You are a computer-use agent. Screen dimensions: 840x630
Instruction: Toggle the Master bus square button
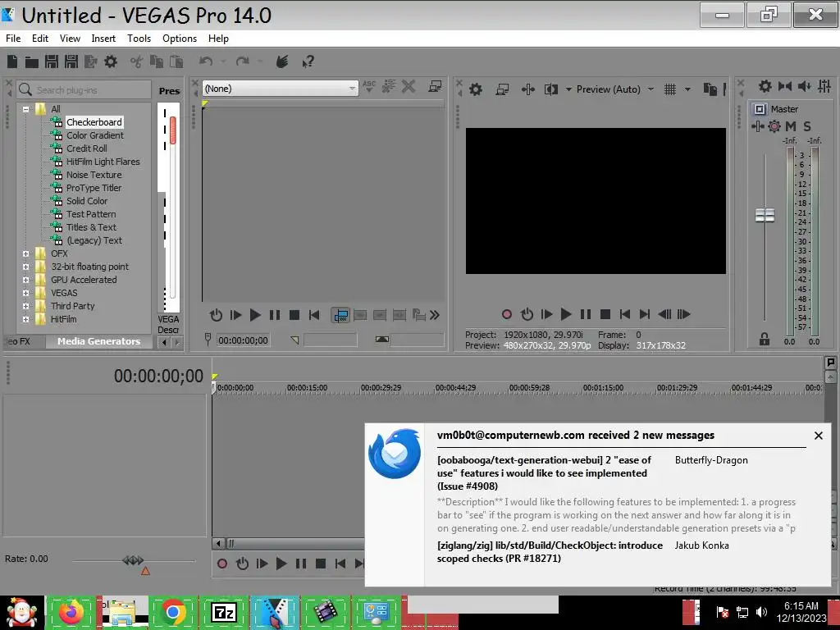click(x=759, y=109)
